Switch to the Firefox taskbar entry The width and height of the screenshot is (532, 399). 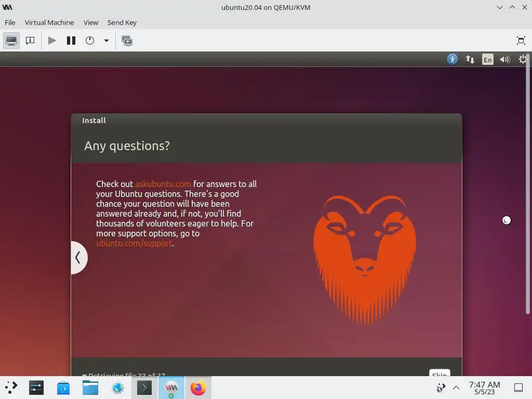pos(198,388)
